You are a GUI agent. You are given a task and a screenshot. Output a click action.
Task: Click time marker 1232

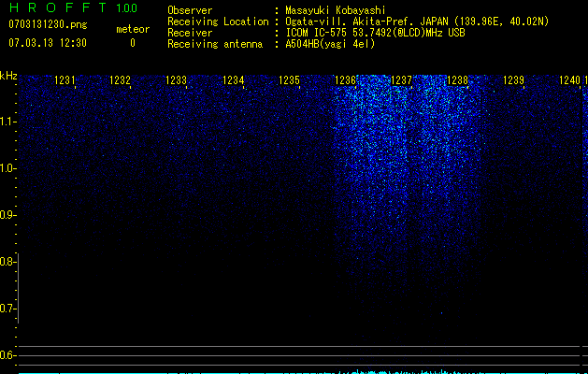[x=120, y=80]
